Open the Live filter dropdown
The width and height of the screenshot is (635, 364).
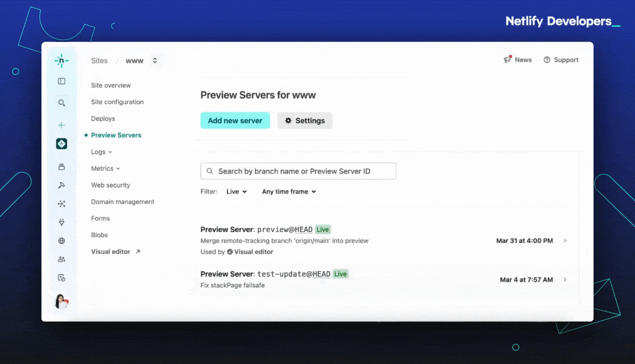237,192
